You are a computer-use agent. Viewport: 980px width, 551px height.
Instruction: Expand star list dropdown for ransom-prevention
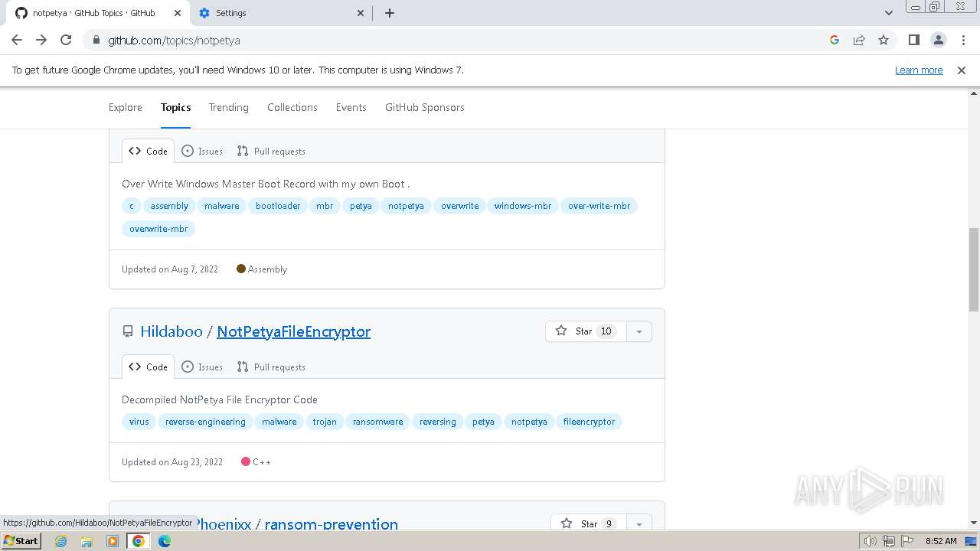click(x=639, y=524)
